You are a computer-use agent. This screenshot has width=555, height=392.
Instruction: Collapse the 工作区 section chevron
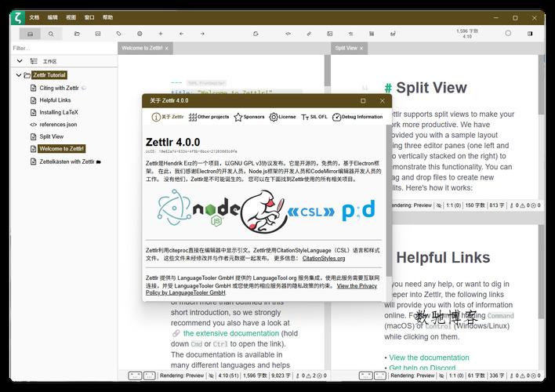click(x=20, y=61)
